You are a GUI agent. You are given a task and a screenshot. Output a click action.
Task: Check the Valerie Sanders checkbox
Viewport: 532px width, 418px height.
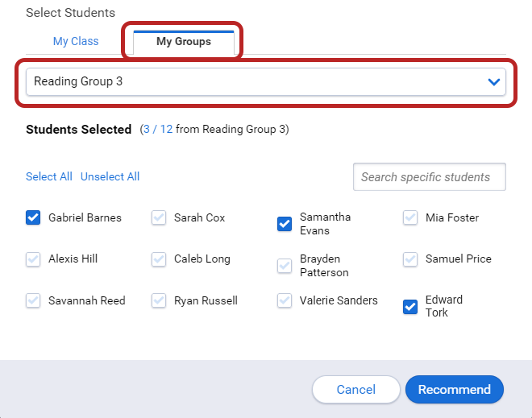pos(285,300)
